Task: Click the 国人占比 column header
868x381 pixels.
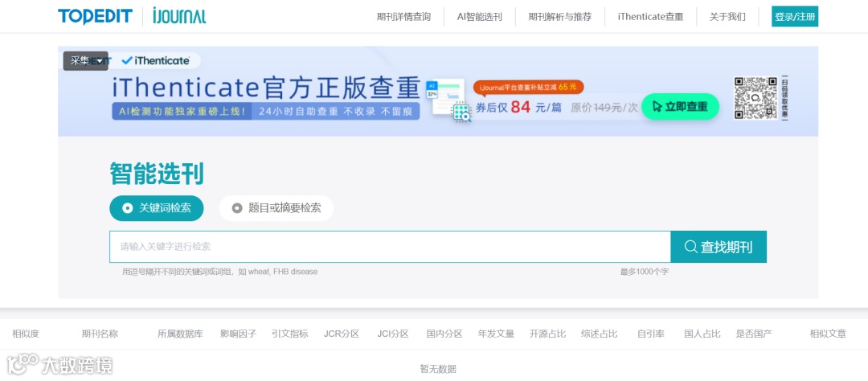Action: [x=702, y=334]
